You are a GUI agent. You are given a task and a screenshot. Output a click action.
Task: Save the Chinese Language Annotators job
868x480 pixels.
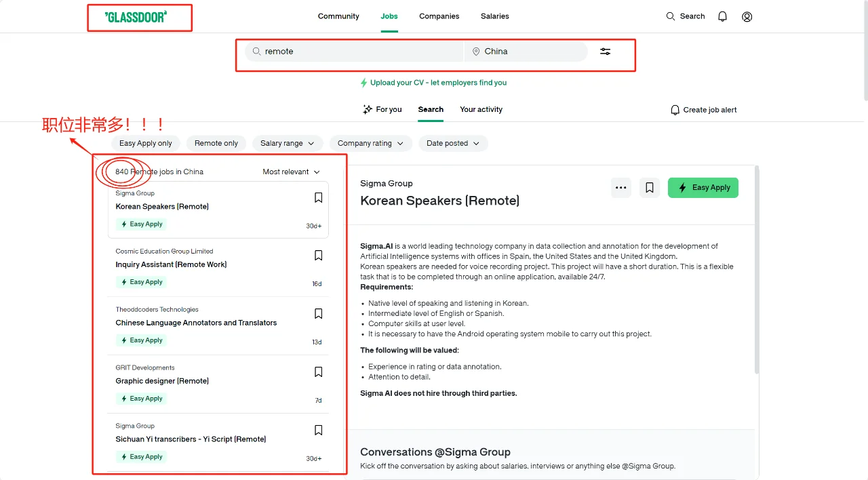pos(318,314)
